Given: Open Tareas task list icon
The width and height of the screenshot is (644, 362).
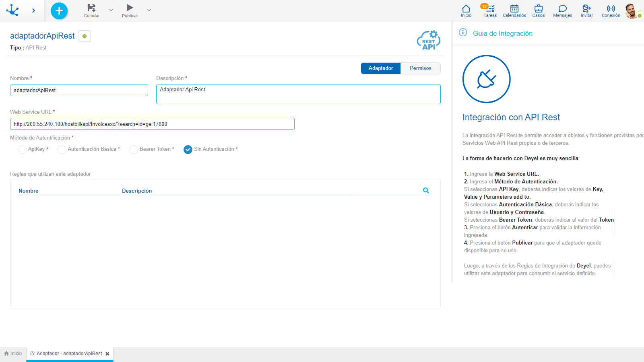Looking at the screenshot, I should tap(490, 9).
